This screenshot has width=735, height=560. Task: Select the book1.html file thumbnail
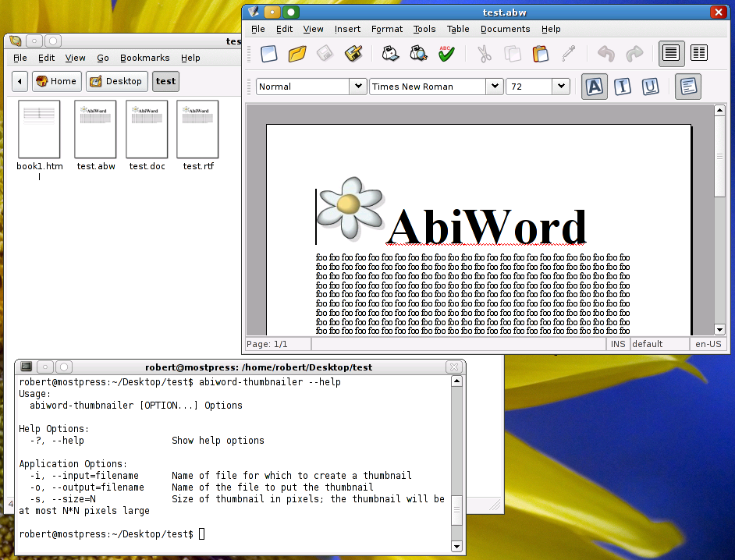pos(39,129)
